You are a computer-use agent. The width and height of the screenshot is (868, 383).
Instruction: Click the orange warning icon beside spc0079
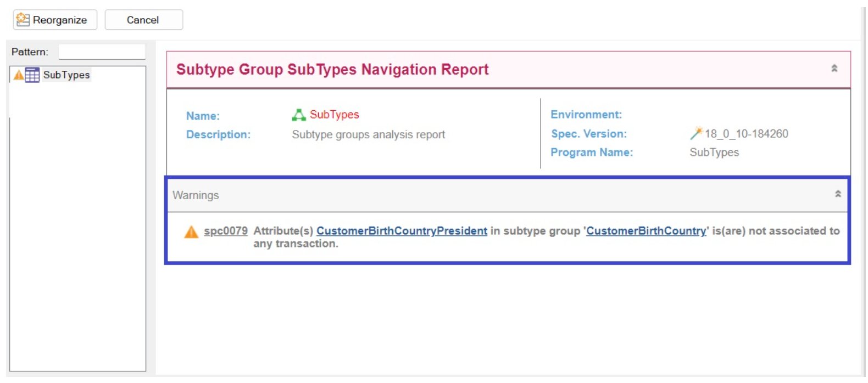[191, 232]
